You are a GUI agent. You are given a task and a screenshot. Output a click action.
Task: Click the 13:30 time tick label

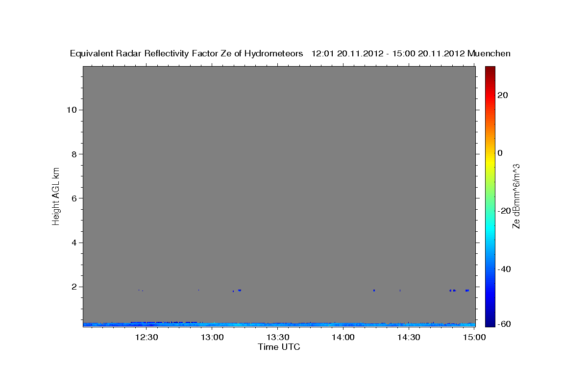click(277, 337)
